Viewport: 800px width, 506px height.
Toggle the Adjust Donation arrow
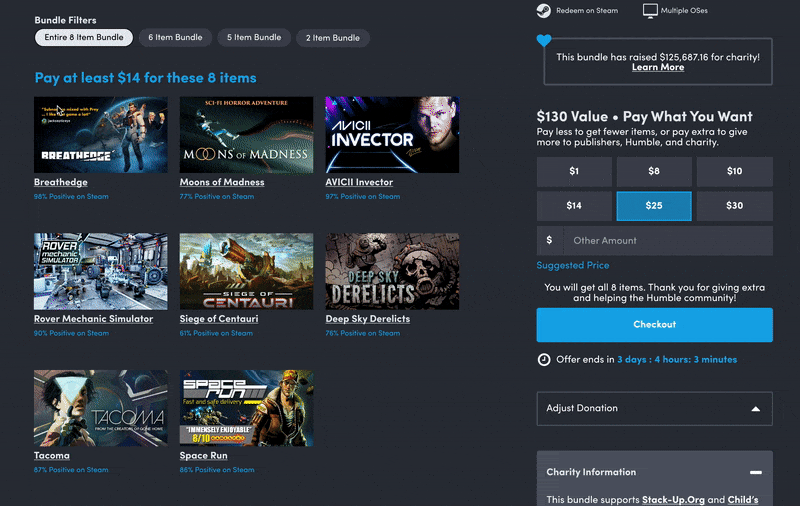tap(756, 409)
